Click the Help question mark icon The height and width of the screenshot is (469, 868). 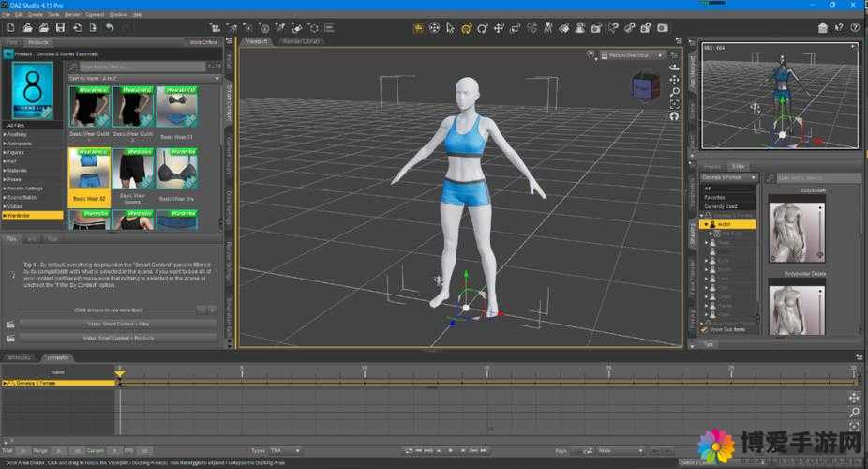pyautogui.click(x=855, y=28)
